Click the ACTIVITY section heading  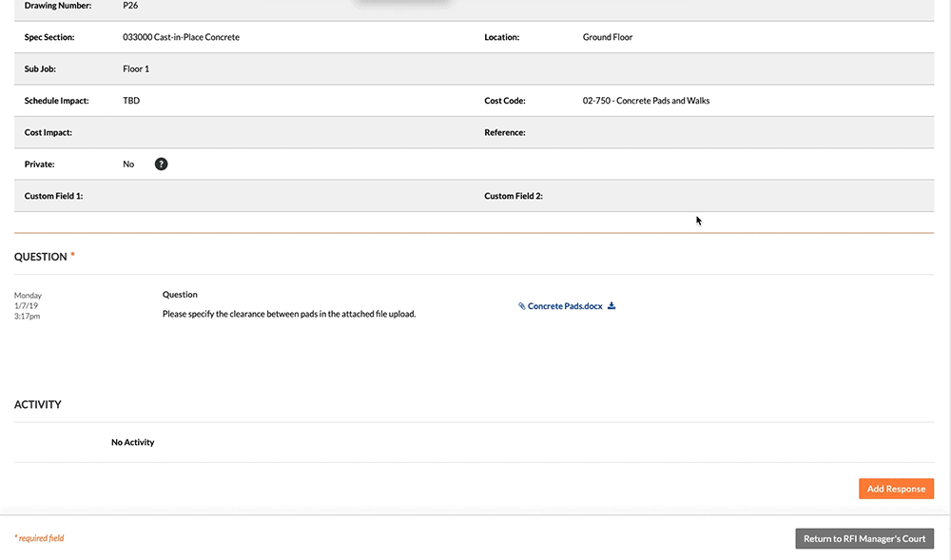[38, 405]
